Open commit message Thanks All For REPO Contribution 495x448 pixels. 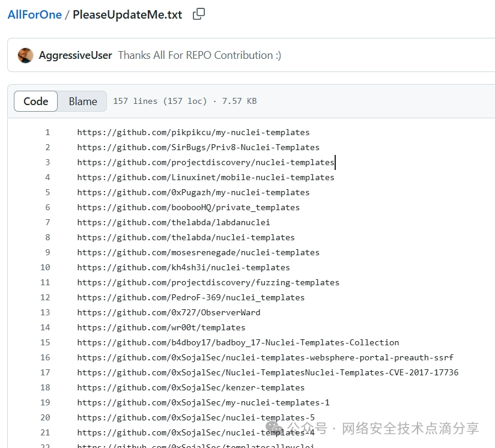199,55
